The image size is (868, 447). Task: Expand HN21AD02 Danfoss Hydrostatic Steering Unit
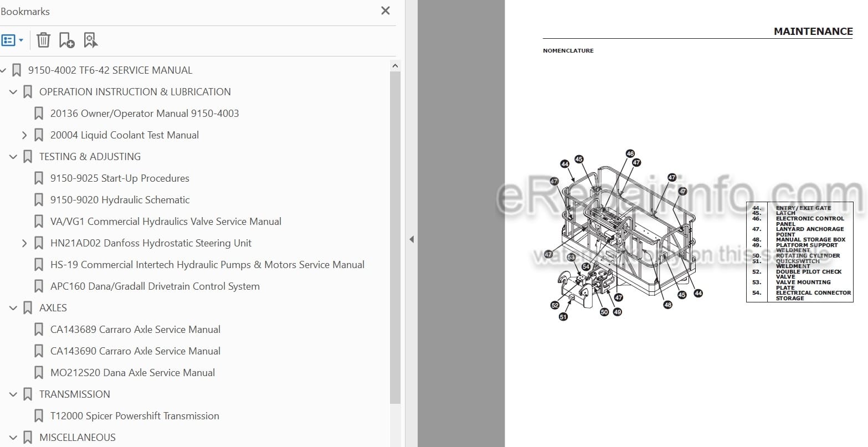tap(24, 243)
